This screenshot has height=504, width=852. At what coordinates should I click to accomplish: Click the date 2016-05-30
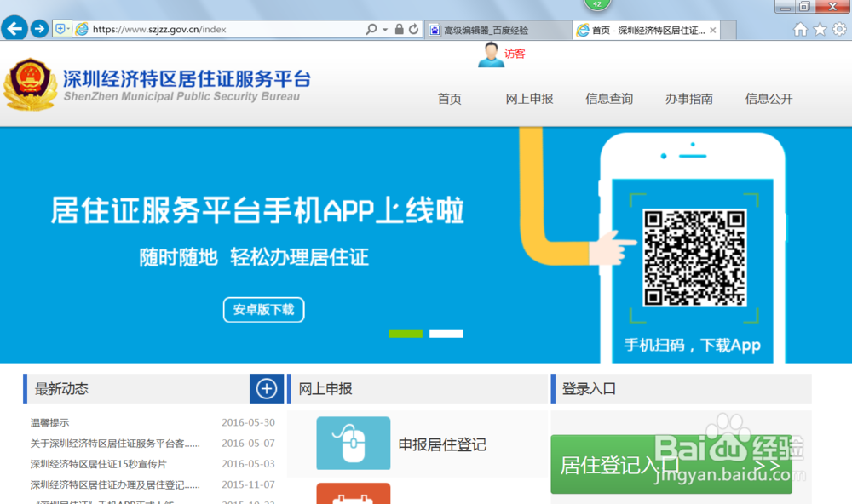248,422
